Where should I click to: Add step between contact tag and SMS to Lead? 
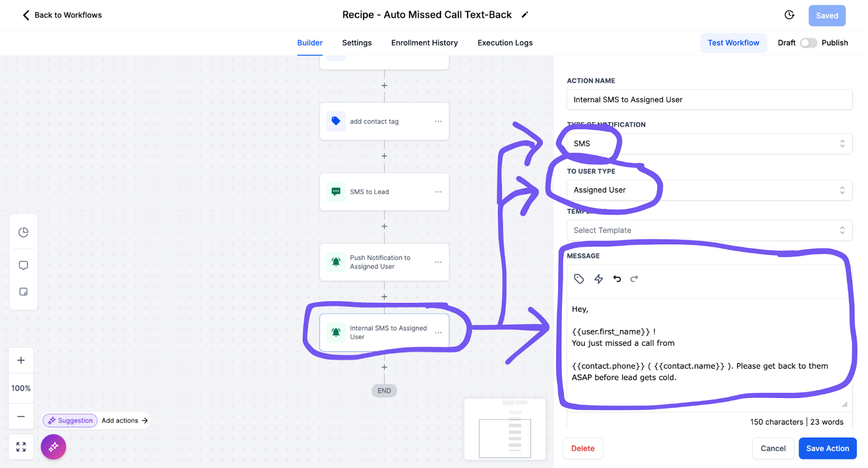coord(384,156)
